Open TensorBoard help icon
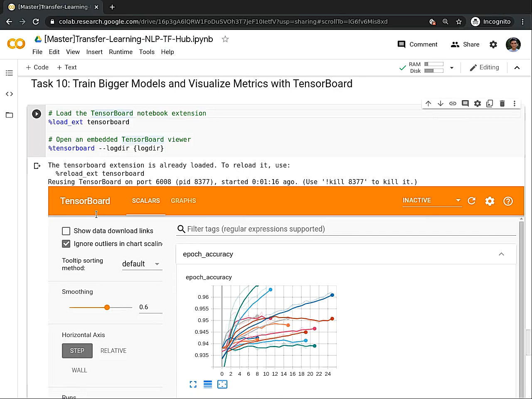 pos(508,201)
